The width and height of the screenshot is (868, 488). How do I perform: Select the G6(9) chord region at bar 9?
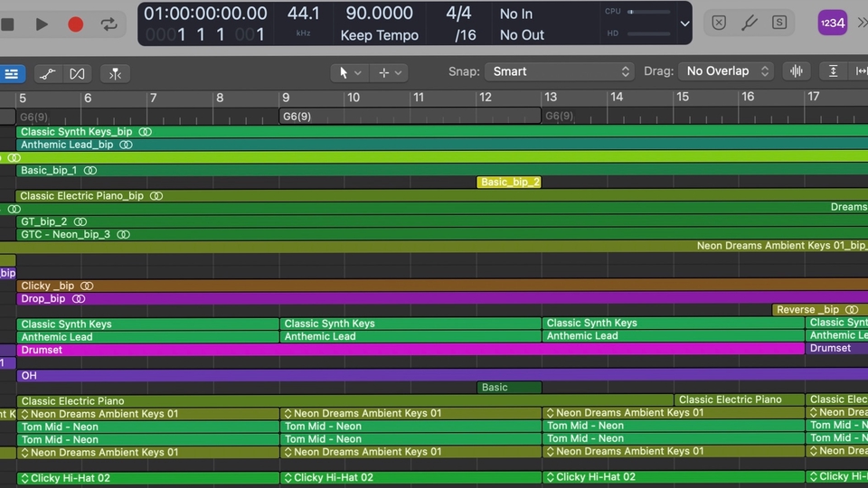(x=410, y=117)
